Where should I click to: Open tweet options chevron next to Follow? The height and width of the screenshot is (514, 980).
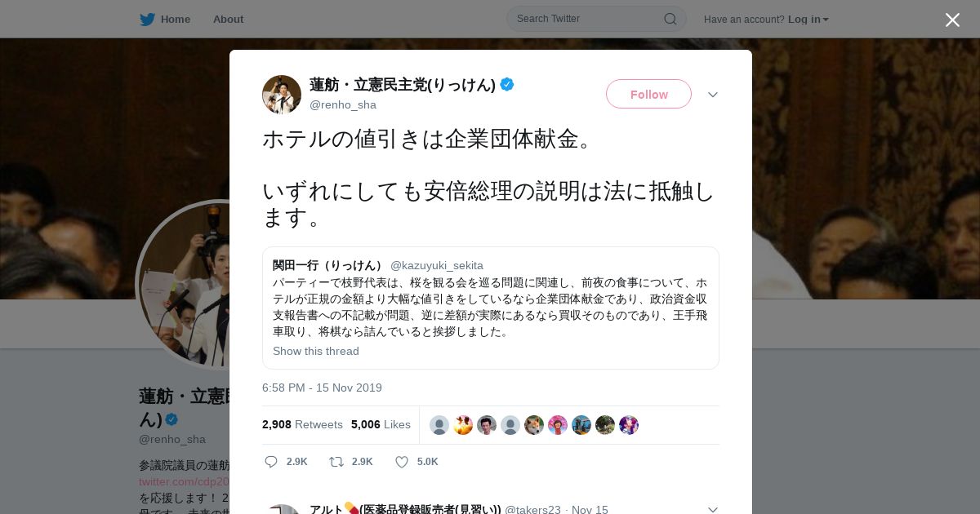point(713,95)
